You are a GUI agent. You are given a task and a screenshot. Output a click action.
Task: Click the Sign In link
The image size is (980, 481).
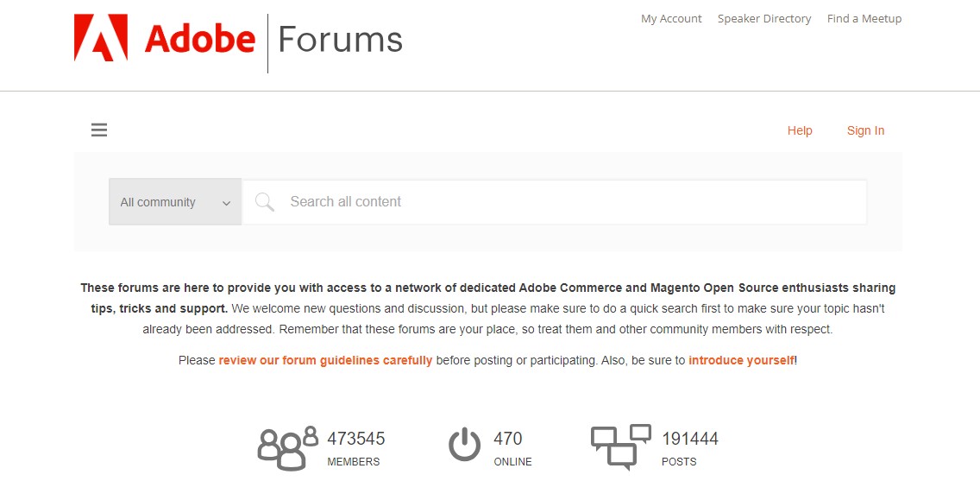[x=865, y=131]
